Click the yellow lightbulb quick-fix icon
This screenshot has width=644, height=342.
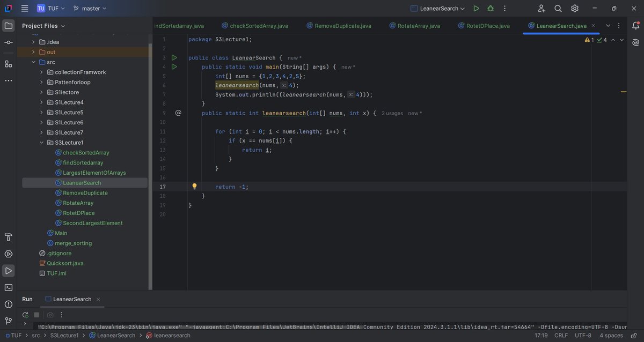tap(195, 187)
